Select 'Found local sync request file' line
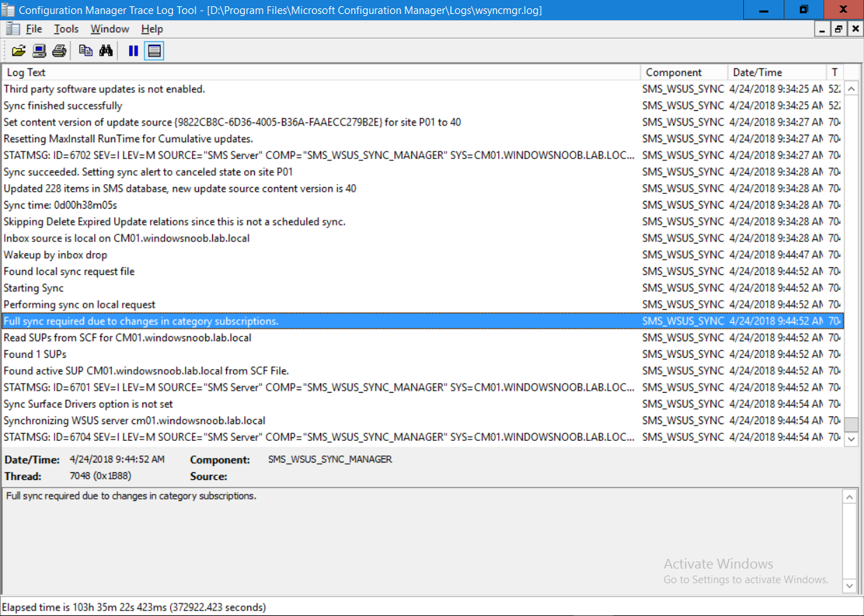Screen dimensions: 864x616 (423, 271)
